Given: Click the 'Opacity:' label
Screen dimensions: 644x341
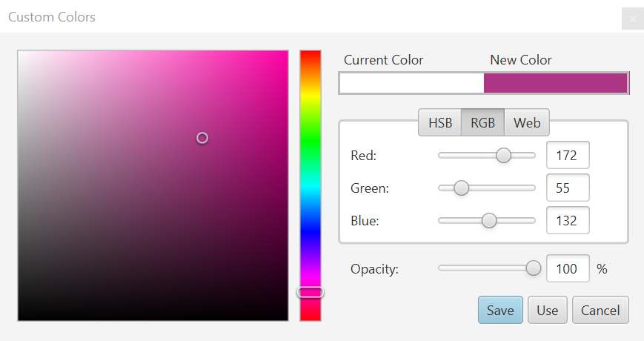Looking at the screenshot, I should tap(374, 269).
